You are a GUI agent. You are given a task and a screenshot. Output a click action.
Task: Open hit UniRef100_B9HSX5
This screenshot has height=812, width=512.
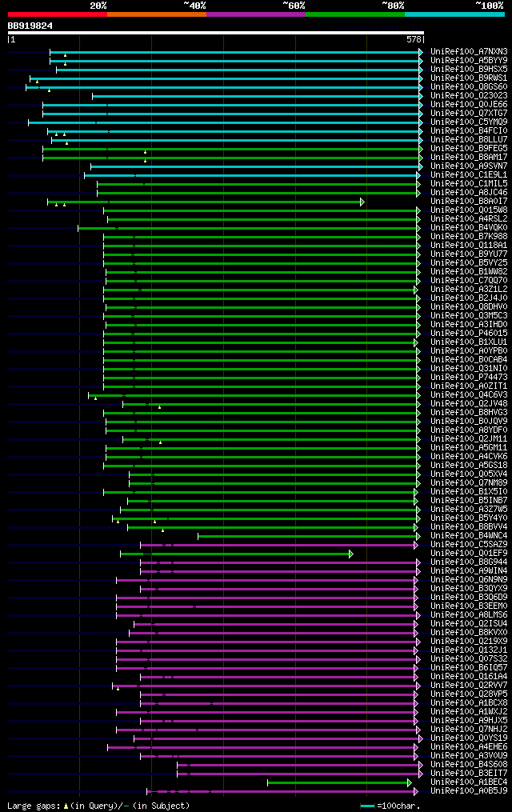469,70
